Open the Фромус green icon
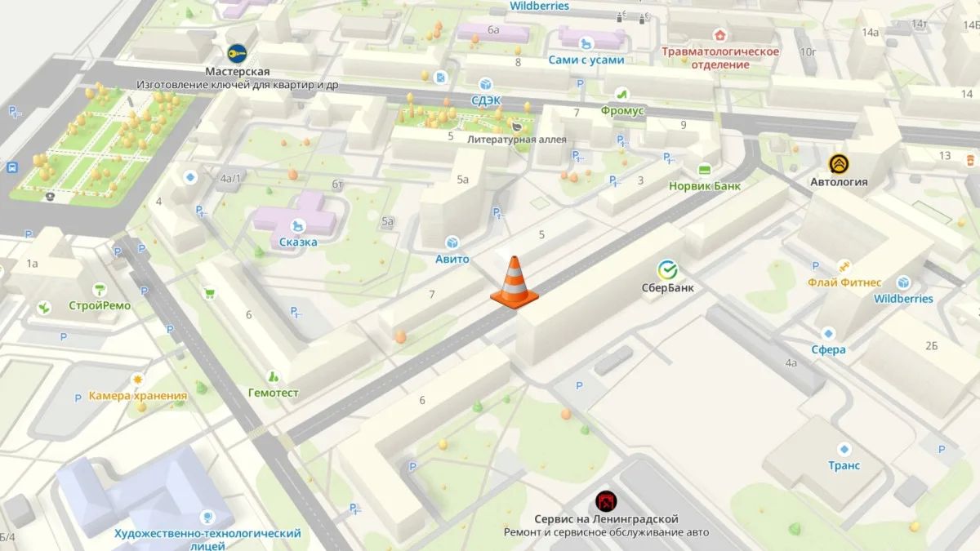Viewport: 980px width, 551px height. click(621, 93)
